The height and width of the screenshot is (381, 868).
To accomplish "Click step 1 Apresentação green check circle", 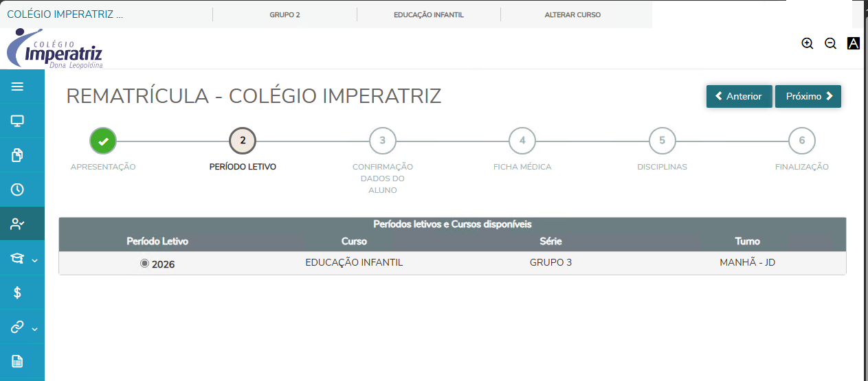I will [103, 141].
